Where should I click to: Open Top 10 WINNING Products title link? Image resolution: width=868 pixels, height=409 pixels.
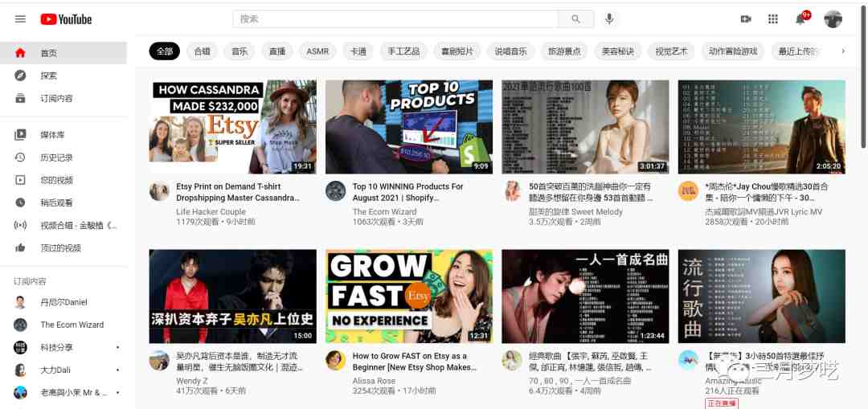(x=408, y=192)
